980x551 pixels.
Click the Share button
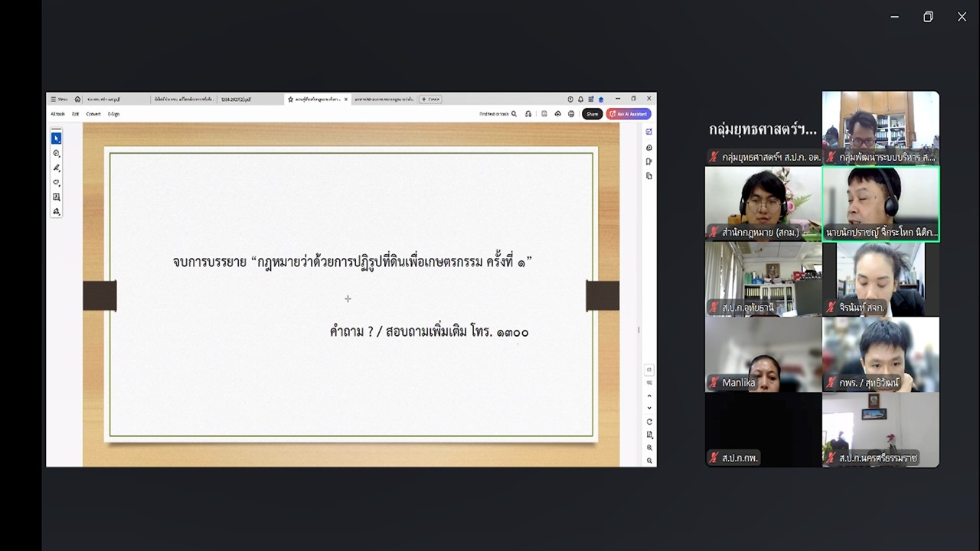[592, 113]
